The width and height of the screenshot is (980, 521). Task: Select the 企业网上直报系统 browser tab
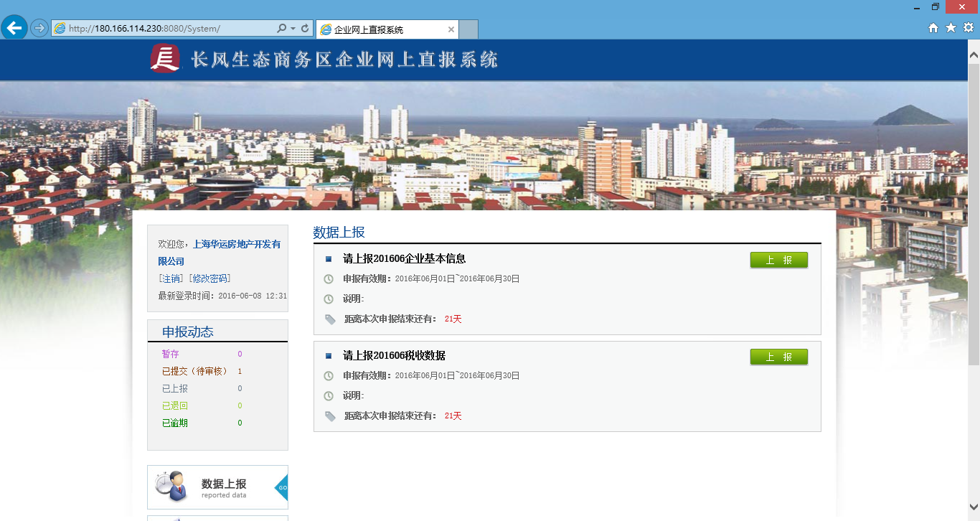(380, 29)
